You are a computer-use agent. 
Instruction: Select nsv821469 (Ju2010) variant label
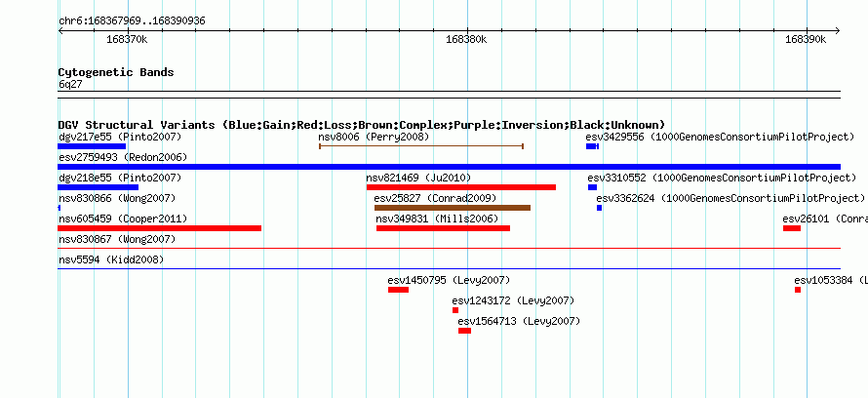(x=418, y=178)
